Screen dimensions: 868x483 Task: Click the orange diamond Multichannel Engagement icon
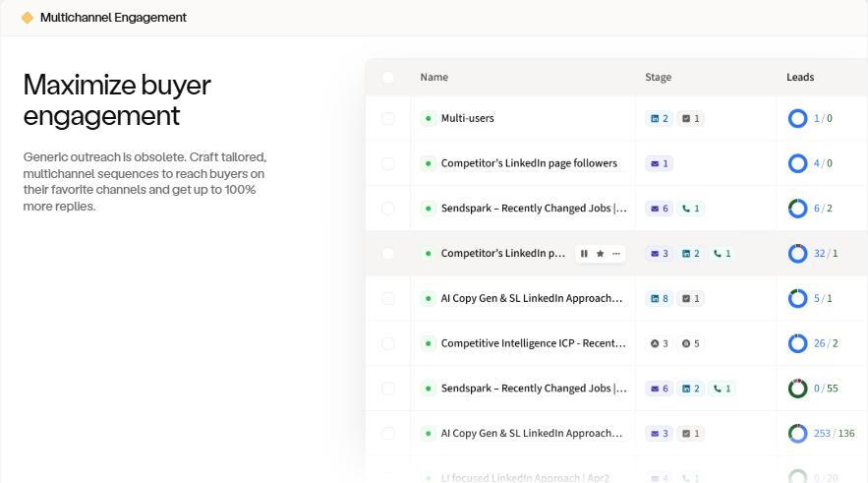pos(28,18)
